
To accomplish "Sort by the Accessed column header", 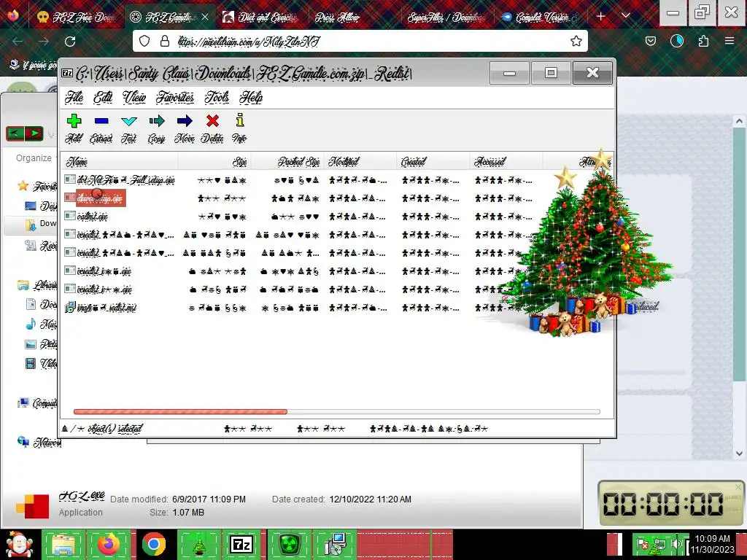I will pos(506,162).
